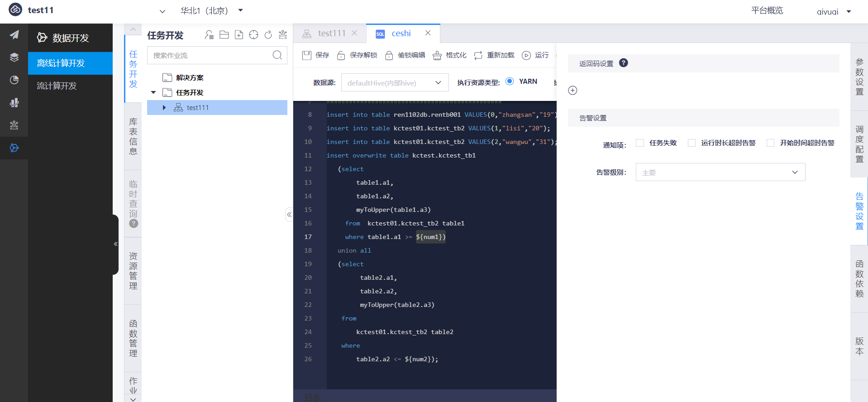Switch to the ceshi SQL tab
Screen dimensions: 868x402
click(403, 33)
